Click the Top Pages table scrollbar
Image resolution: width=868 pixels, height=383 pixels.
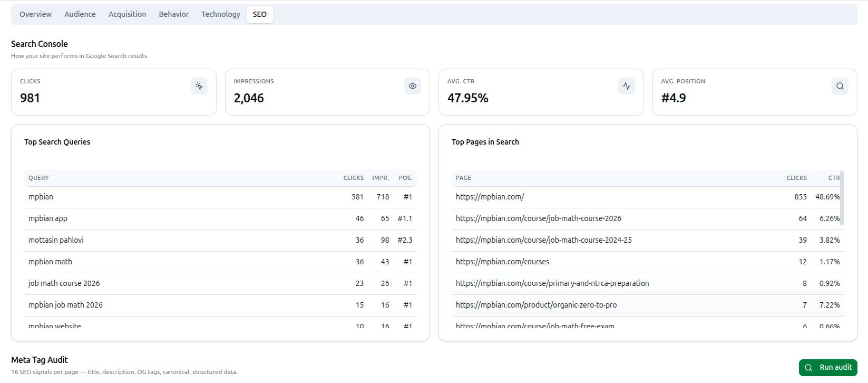click(842, 198)
